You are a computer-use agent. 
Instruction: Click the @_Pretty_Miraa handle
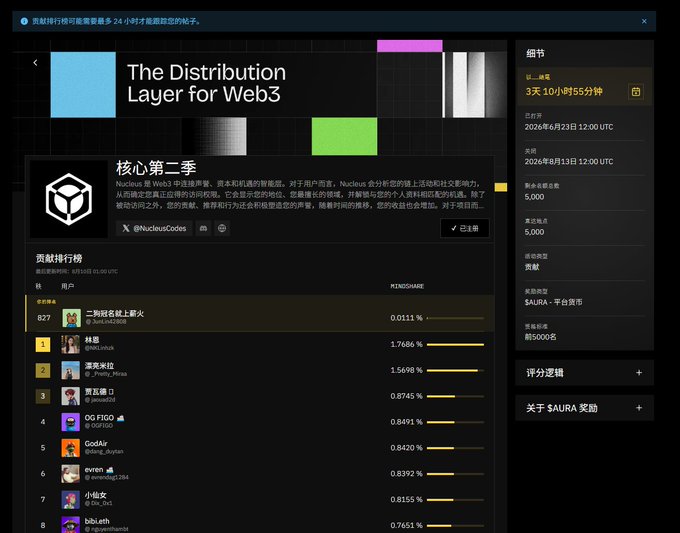pos(106,374)
